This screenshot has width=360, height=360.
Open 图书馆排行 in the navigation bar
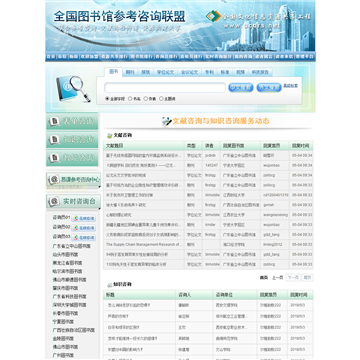click(x=141, y=57)
